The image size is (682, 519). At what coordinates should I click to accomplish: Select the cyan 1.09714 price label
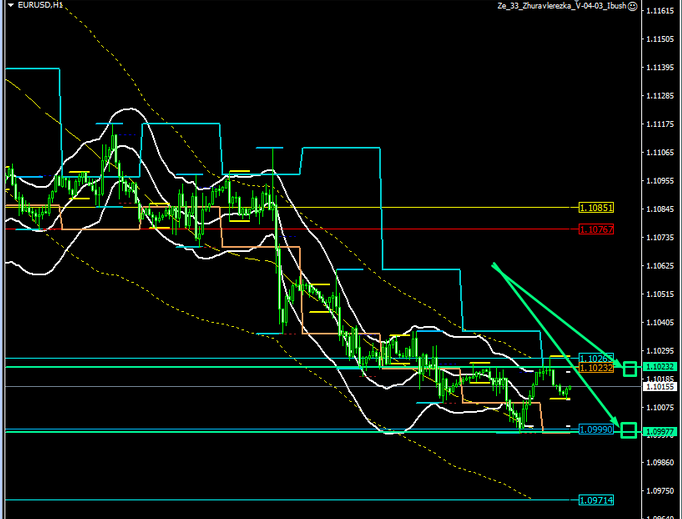point(596,499)
